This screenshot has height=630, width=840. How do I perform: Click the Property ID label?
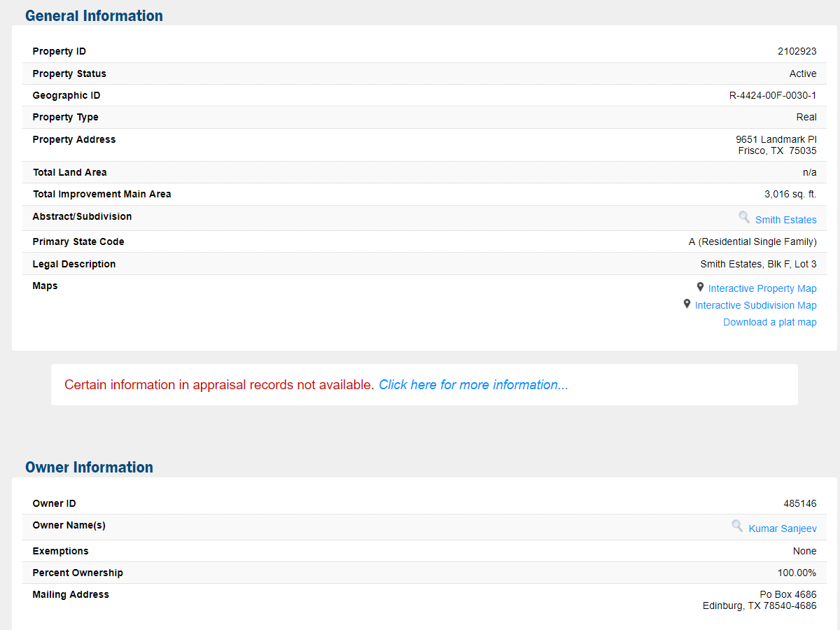pyautogui.click(x=59, y=51)
